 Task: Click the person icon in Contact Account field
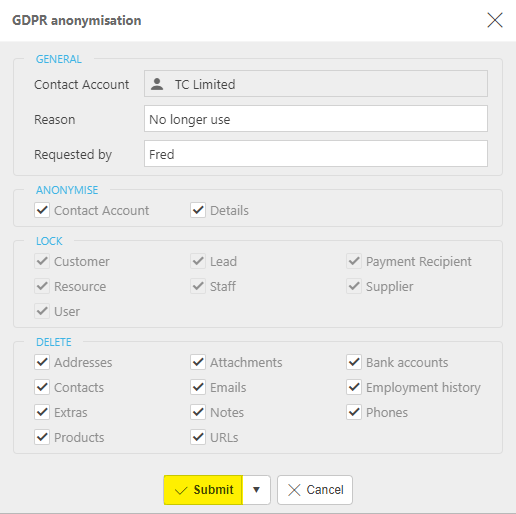coord(157,84)
